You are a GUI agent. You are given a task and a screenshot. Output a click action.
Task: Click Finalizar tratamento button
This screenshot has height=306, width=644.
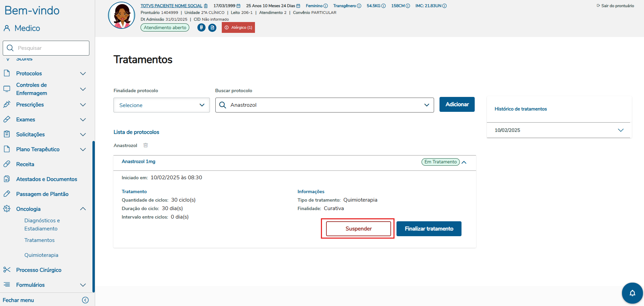click(x=429, y=229)
